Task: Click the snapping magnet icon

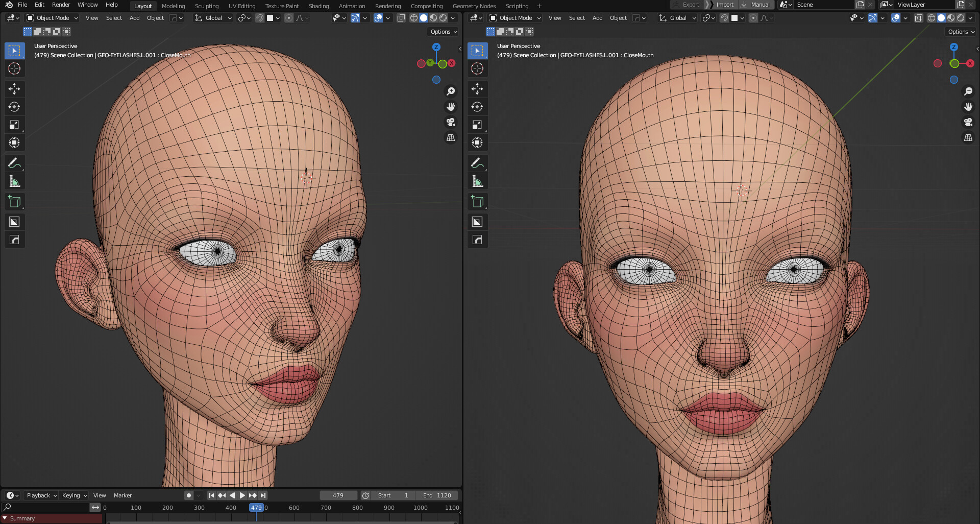Action: 259,18
